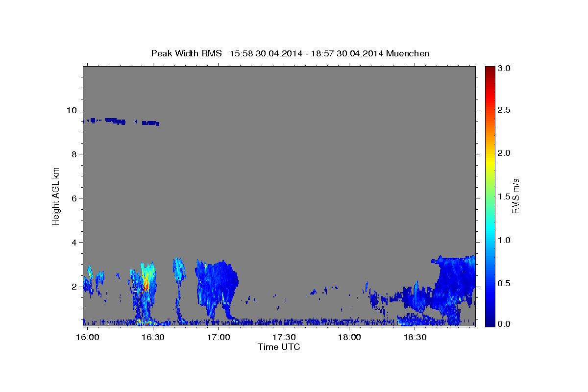The height and width of the screenshot is (392, 588).
Task: Click the dark red top of colorbar
Action: coord(490,70)
